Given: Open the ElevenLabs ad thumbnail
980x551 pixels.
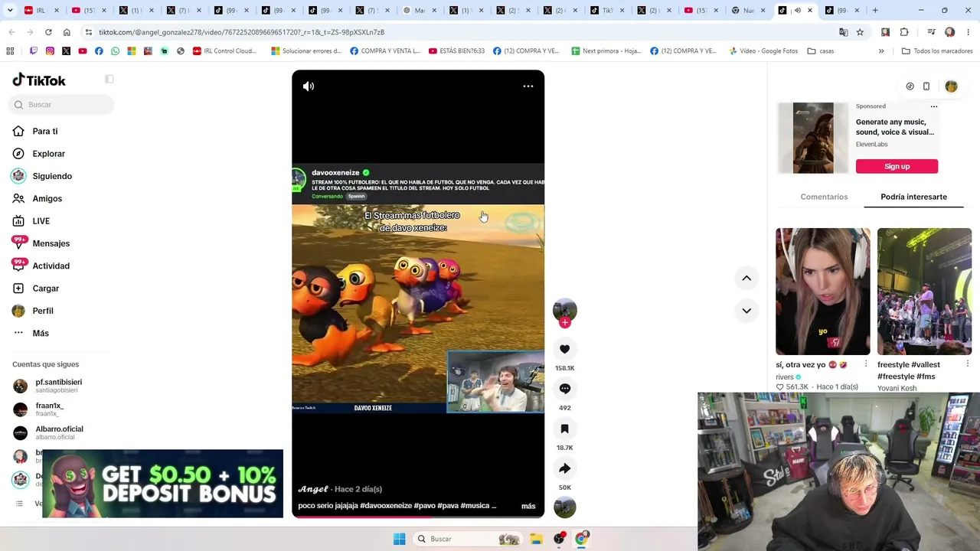Looking at the screenshot, I should (813, 139).
